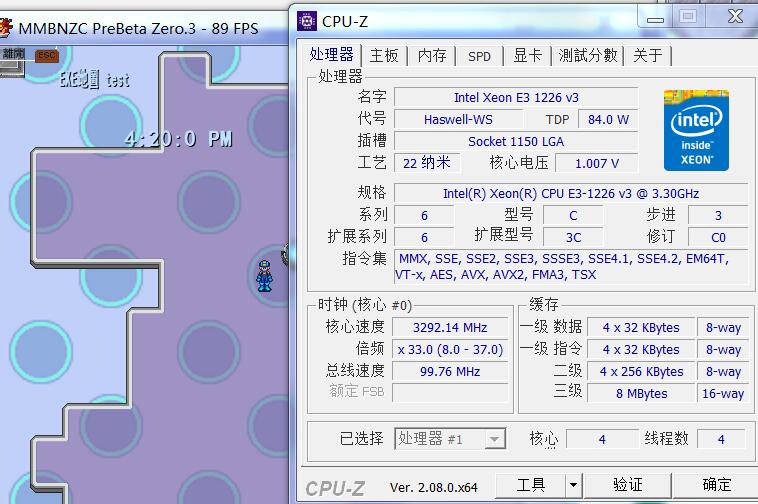Click the TDP value 84.0 W
Image resolution: width=758 pixels, height=504 pixels.
(x=608, y=119)
